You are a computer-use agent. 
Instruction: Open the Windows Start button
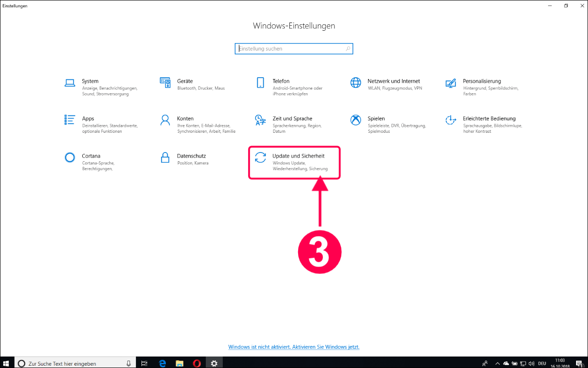pos(6,363)
